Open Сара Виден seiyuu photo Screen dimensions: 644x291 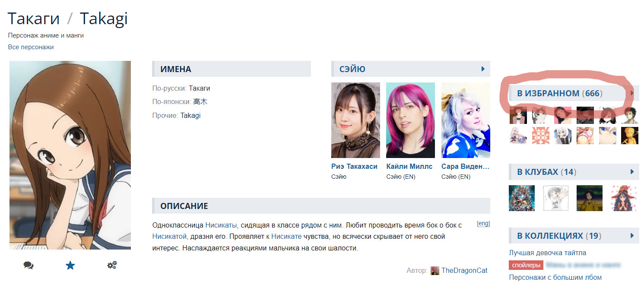click(466, 120)
